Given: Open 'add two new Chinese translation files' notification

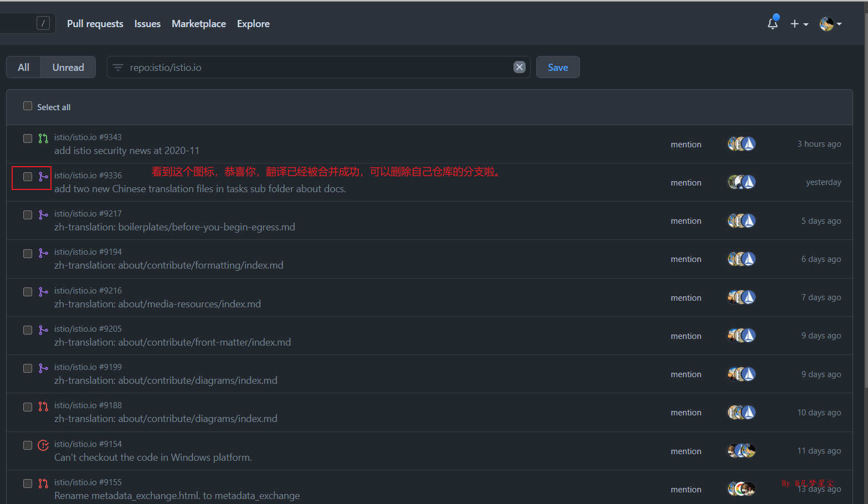Looking at the screenshot, I should pyautogui.click(x=200, y=189).
